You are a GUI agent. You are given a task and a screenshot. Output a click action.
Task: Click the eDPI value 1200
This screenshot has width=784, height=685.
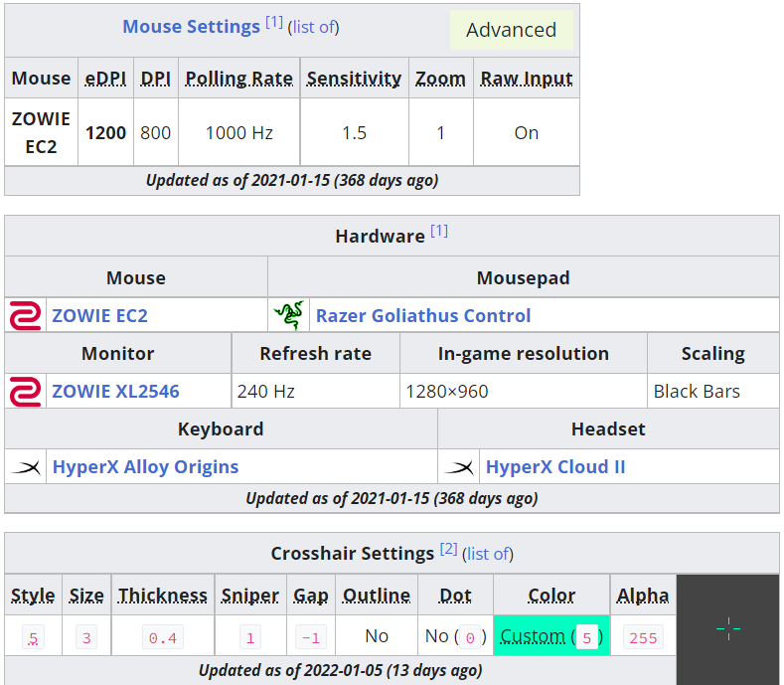tap(105, 132)
